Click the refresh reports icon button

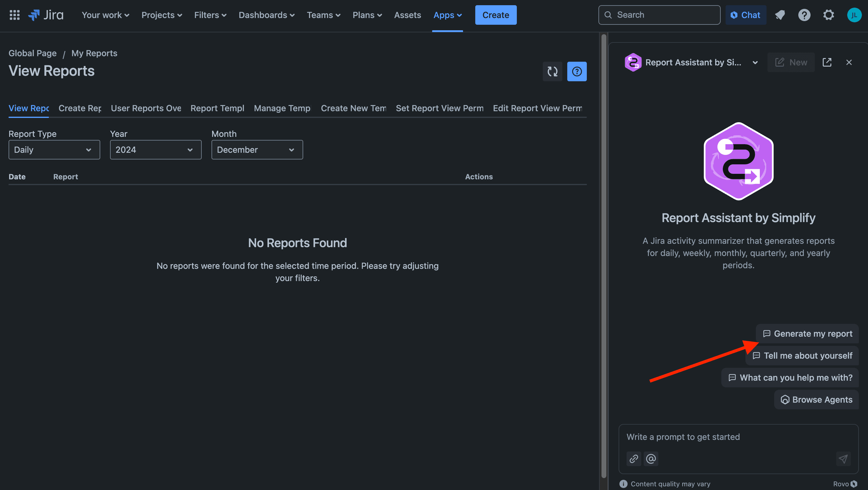point(552,71)
